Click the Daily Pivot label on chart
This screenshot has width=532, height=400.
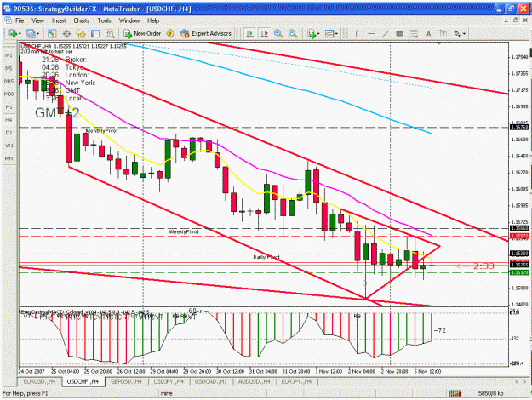pos(266,257)
